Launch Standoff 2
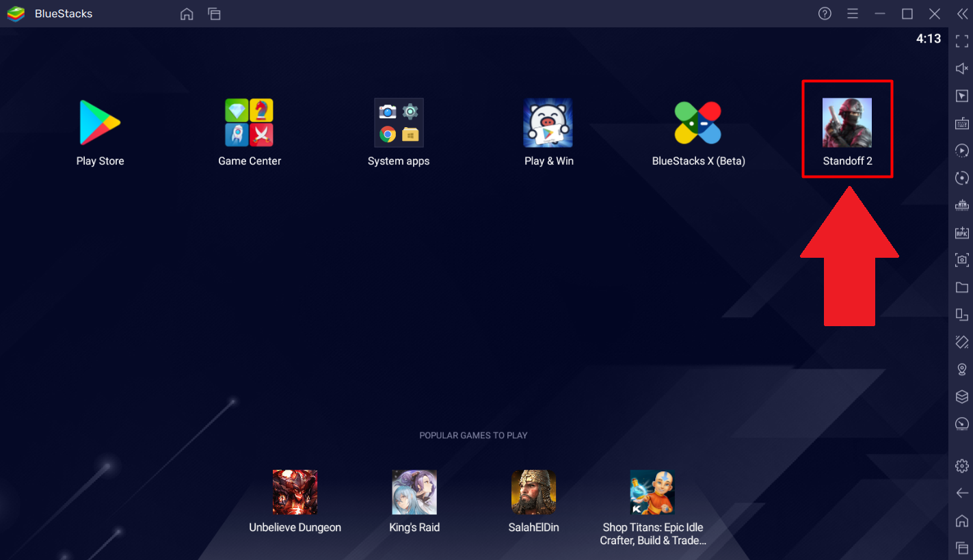Screen dimensions: 973x560 [847, 123]
